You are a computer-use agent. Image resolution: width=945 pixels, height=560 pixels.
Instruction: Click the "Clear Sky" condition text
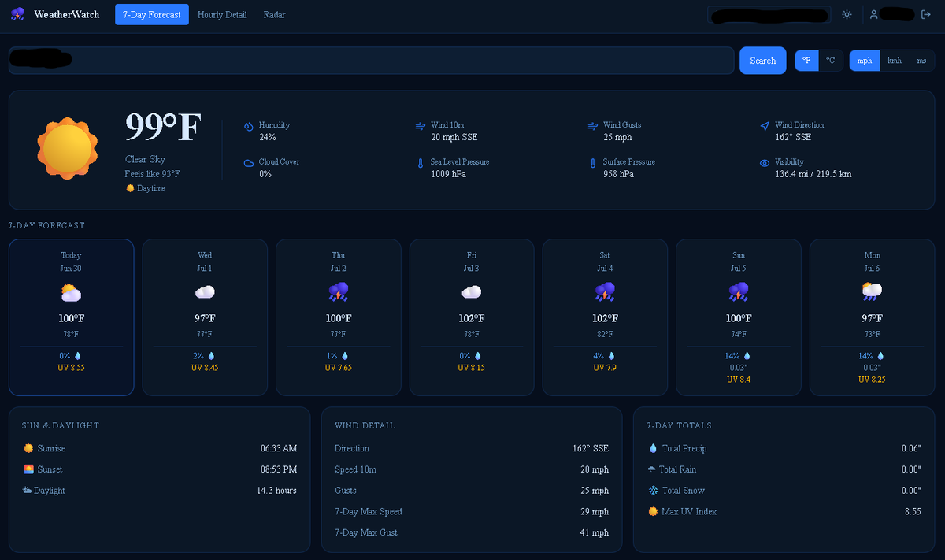point(145,160)
